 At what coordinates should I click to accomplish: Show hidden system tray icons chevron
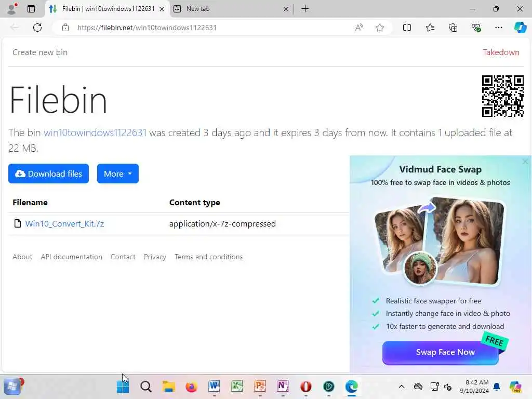pyautogui.click(x=402, y=387)
